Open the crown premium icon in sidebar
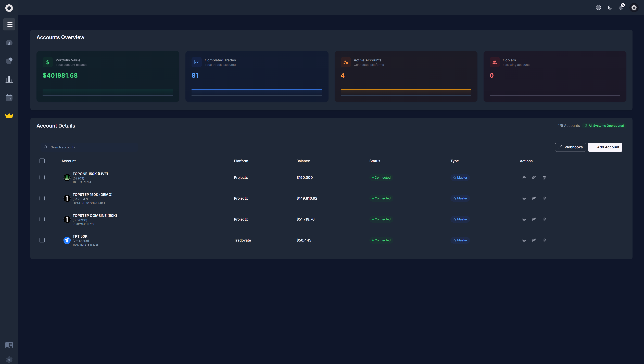Viewport: 644px width, 364px height. click(x=9, y=116)
